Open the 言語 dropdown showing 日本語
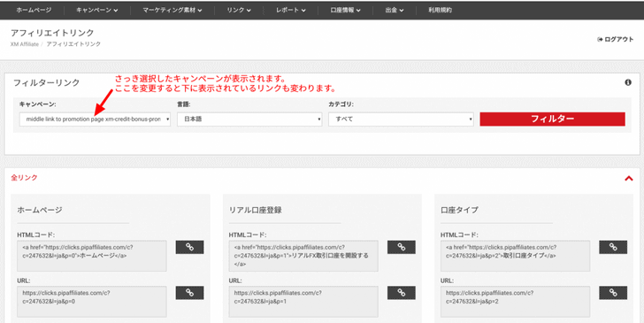Image resolution: width=644 pixels, height=323 pixels. pos(249,119)
